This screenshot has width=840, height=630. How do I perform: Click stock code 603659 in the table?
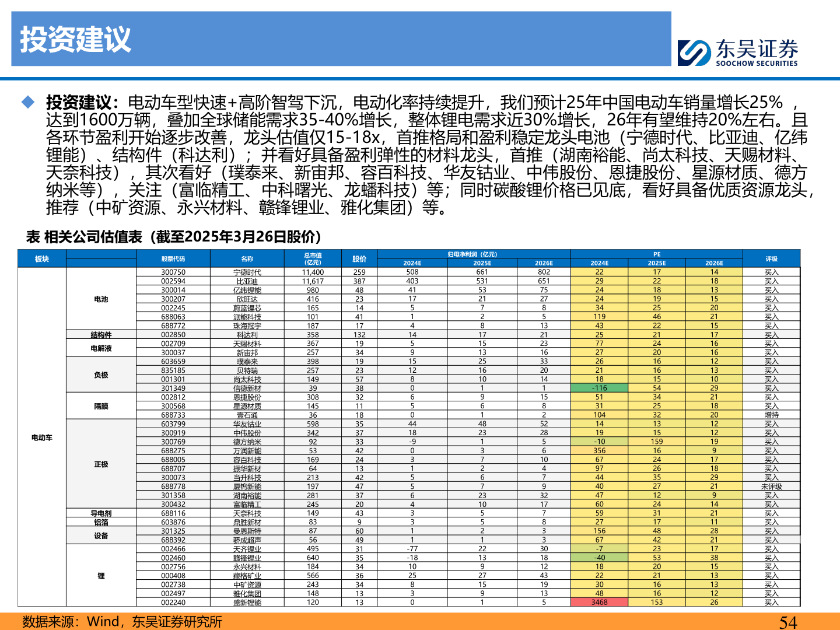(x=173, y=362)
